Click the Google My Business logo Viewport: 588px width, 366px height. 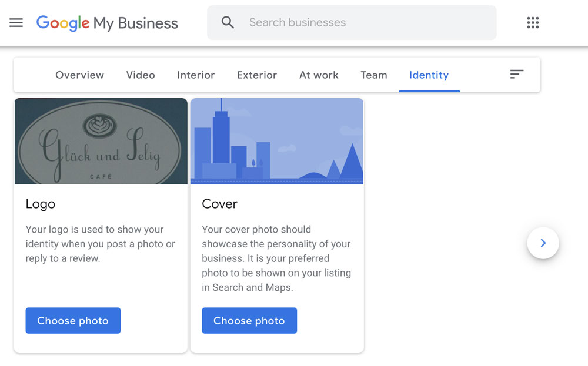(x=107, y=23)
